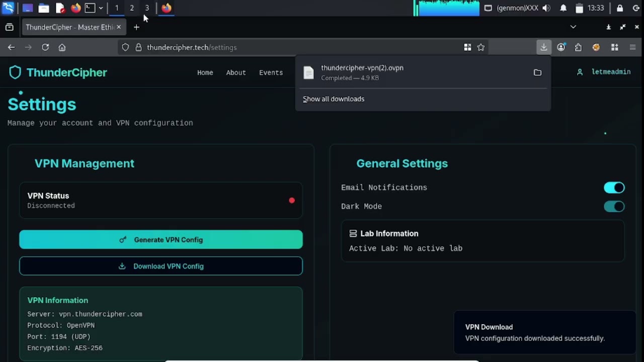Launch the text editor from panel
Screen dimensions: 644x362
tap(60, 8)
